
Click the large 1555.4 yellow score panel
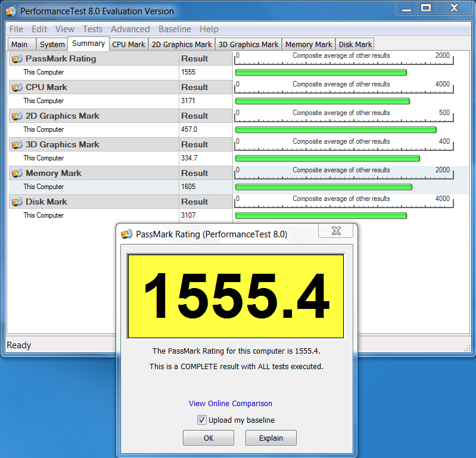(235, 296)
